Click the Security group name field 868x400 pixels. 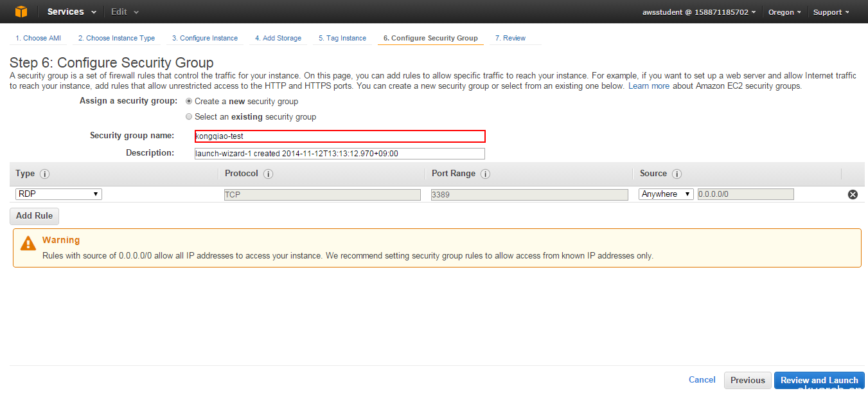pos(340,136)
